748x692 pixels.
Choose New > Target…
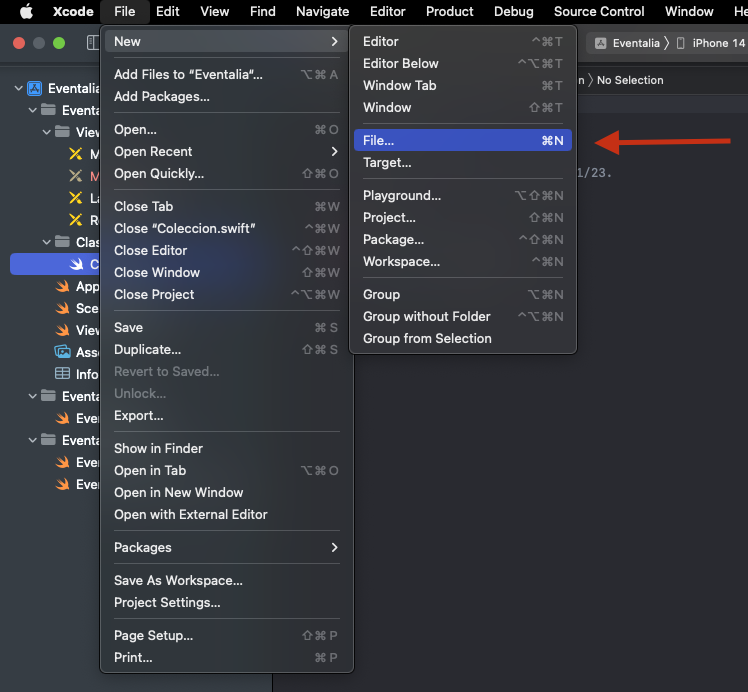tap(463, 163)
